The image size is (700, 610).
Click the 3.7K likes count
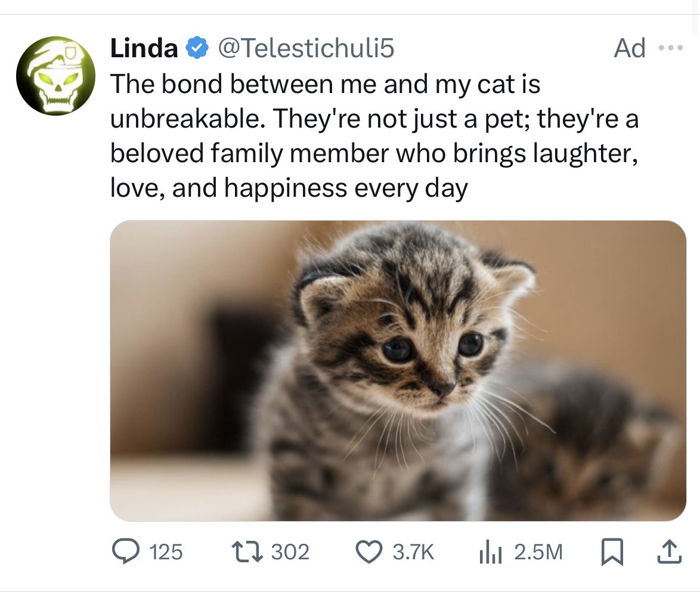(x=413, y=552)
